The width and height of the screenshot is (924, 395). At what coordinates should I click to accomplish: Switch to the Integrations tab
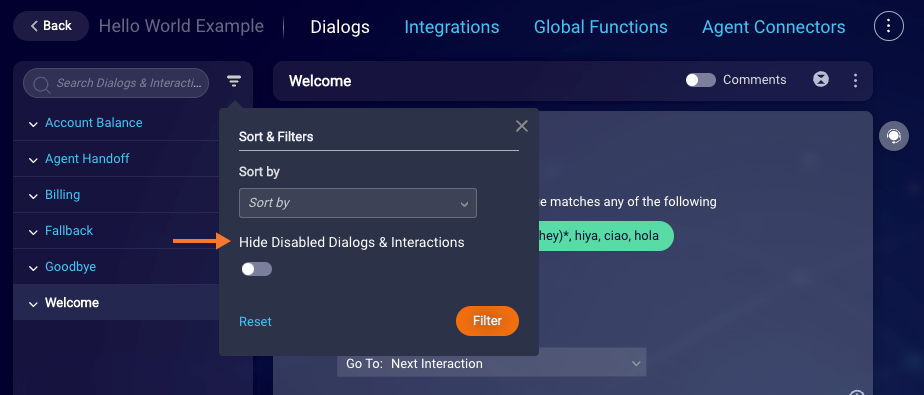(451, 27)
